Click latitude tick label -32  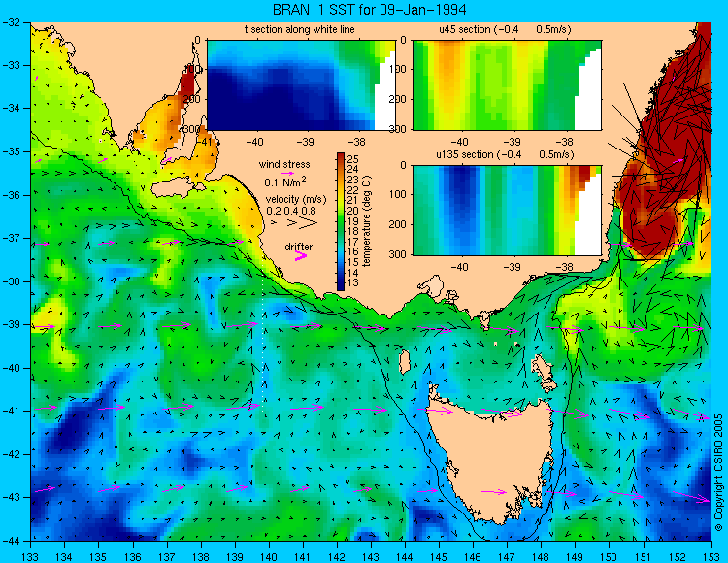pos(11,21)
